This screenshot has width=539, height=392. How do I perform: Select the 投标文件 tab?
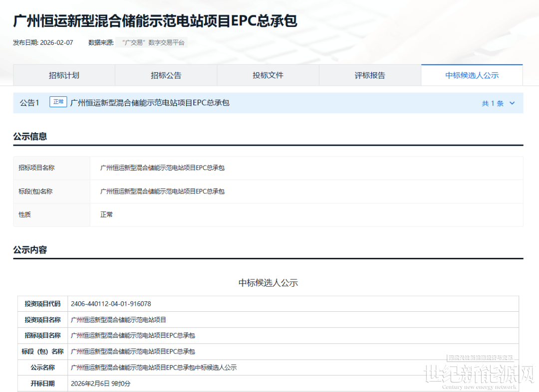(268, 75)
